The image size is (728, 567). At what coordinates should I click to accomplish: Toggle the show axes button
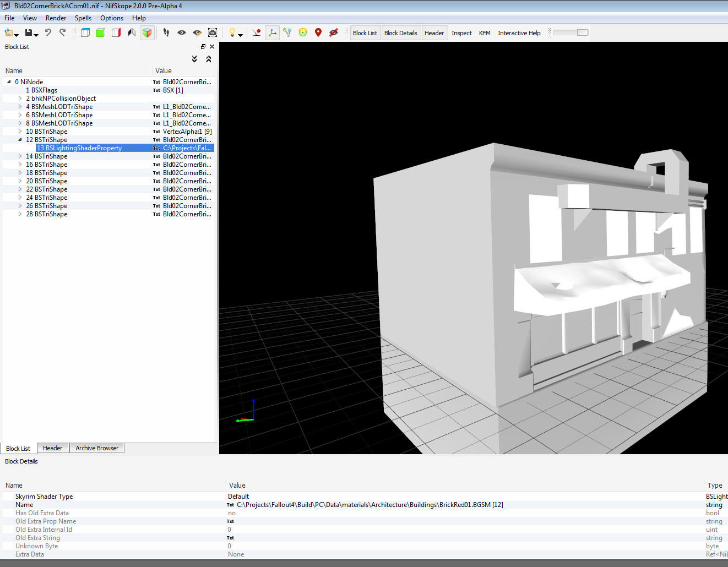(x=272, y=33)
